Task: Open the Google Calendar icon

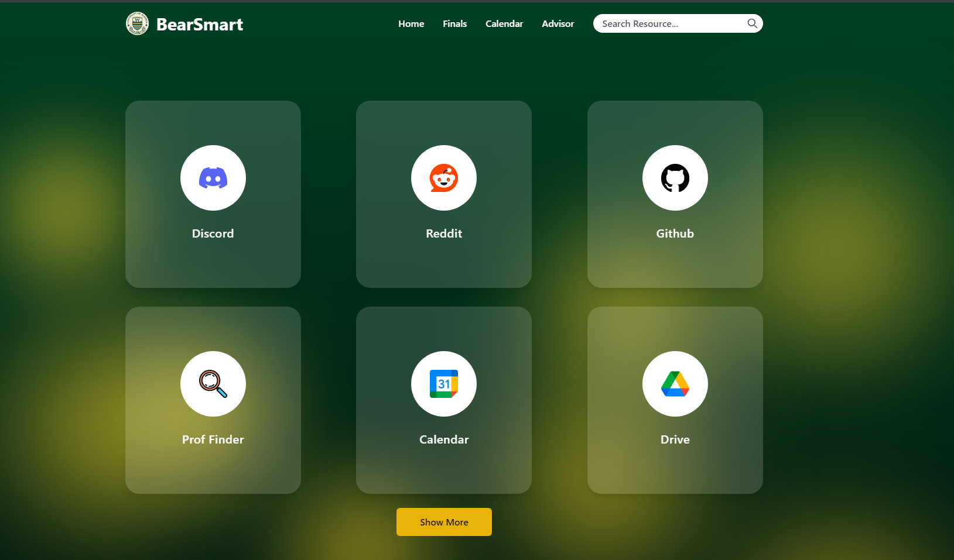Action: [443, 384]
